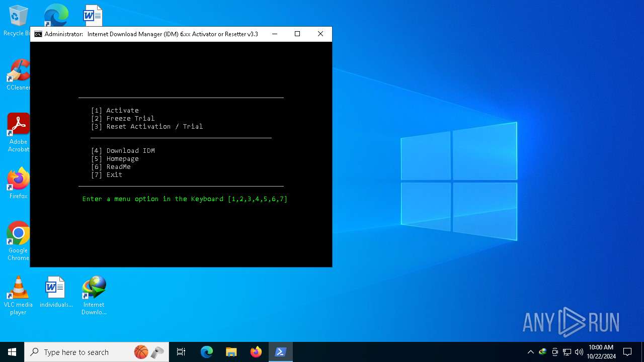Click the "[6] ReadMe" menu line
644x362 pixels.
click(x=111, y=167)
